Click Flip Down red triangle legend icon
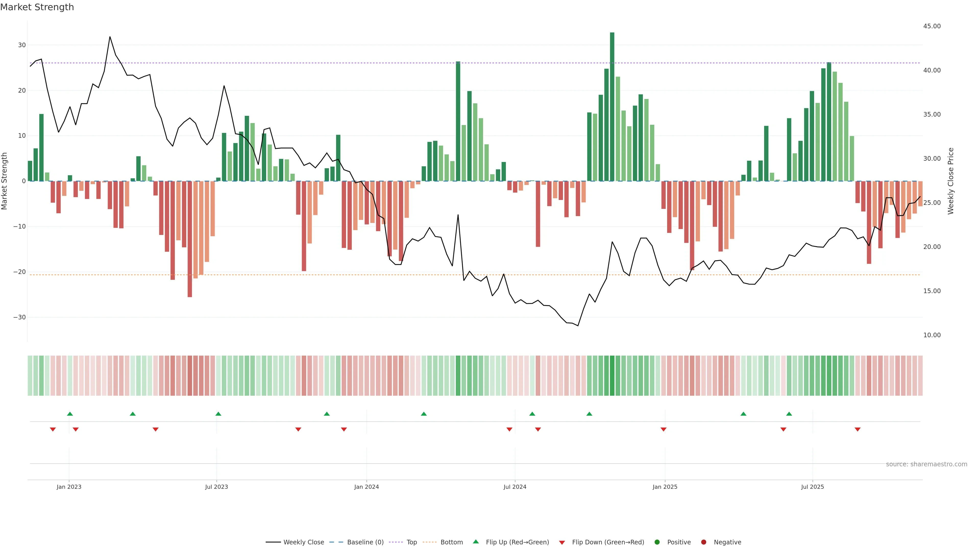The height and width of the screenshot is (551, 980). pos(562,543)
